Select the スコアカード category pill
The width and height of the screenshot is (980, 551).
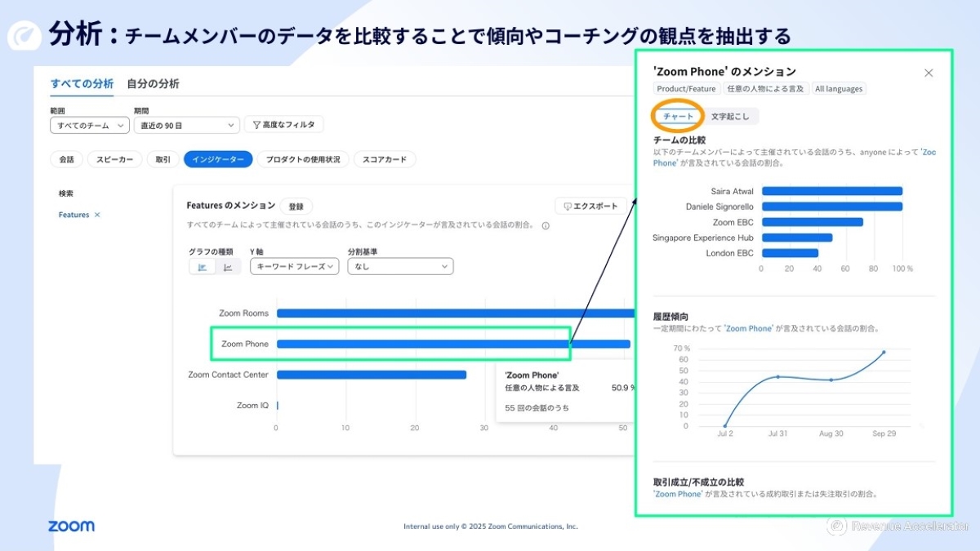click(x=385, y=159)
